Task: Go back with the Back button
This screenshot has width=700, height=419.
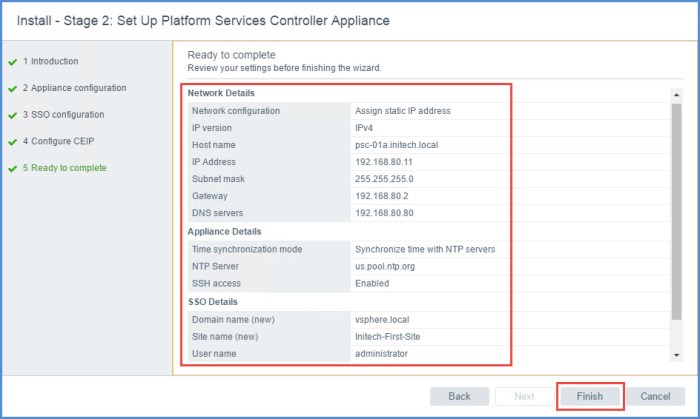Action: [x=459, y=396]
